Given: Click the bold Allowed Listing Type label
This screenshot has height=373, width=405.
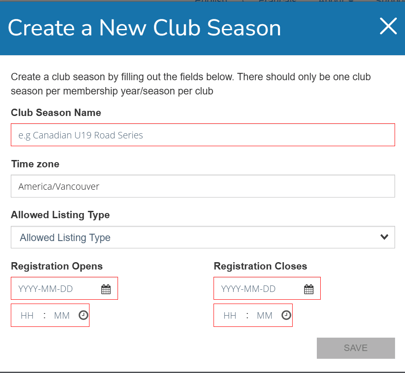Looking at the screenshot, I should (60, 215).
